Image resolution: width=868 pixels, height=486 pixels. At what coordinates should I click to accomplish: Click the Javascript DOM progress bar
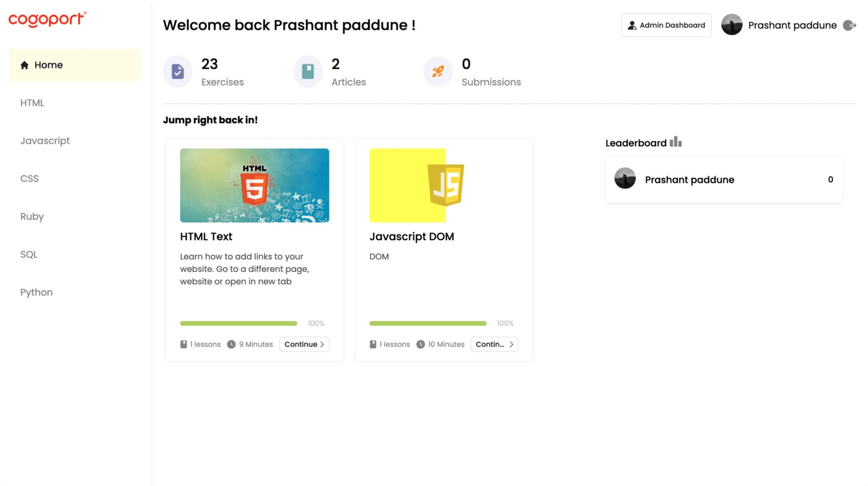(428, 324)
